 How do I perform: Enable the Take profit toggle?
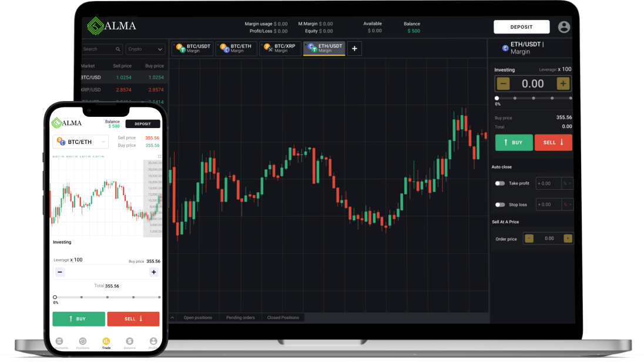click(499, 183)
